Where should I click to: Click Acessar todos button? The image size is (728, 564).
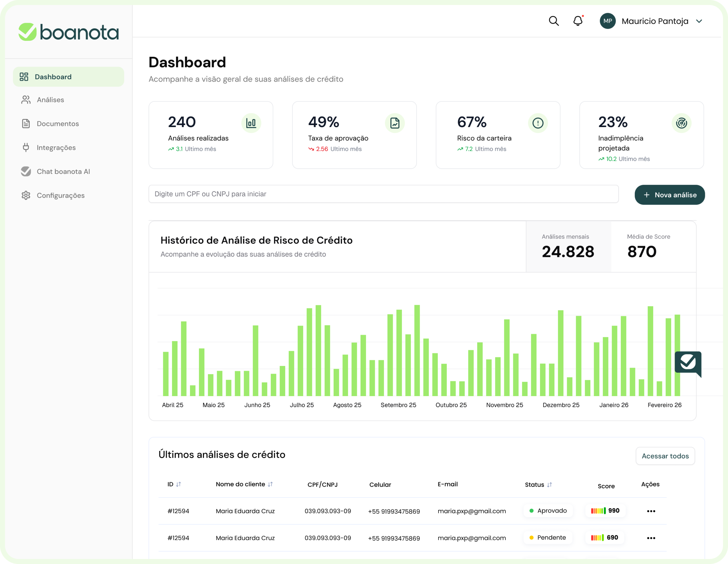click(x=665, y=456)
